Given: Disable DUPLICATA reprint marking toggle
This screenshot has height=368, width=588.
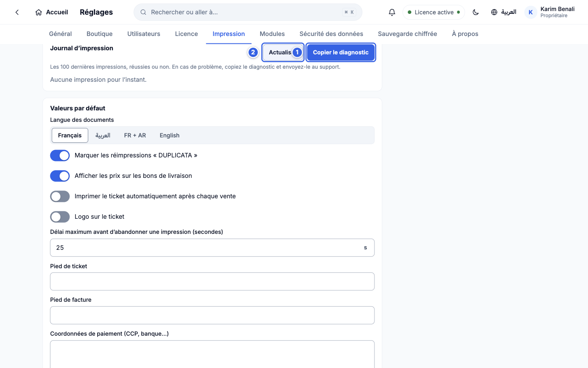Looking at the screenshot, I should pos(60,155).
